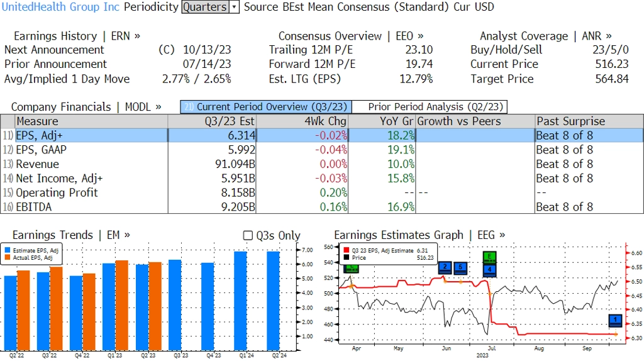This screenshot has width=644, height=361.
Task: Open Consensus Overview EEO link
Action: click(x=351, y=36)
